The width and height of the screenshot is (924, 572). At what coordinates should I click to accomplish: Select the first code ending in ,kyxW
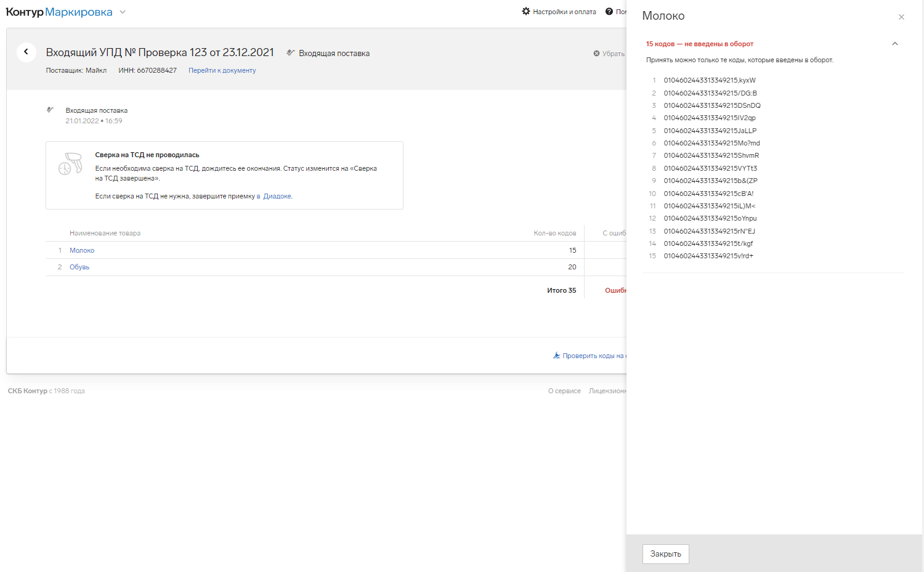coord(709,80)
